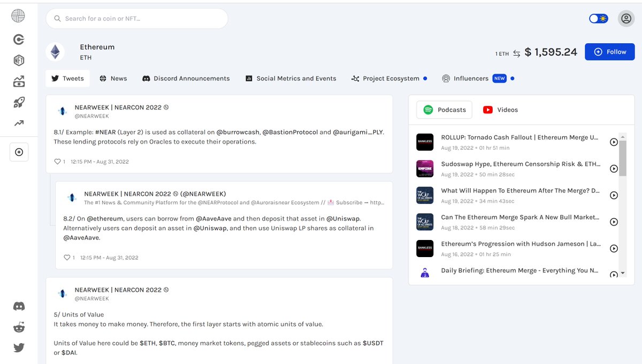Open the globe logo home icon
The width and height of the screenshot is (642, 364).
pos(18,16)
